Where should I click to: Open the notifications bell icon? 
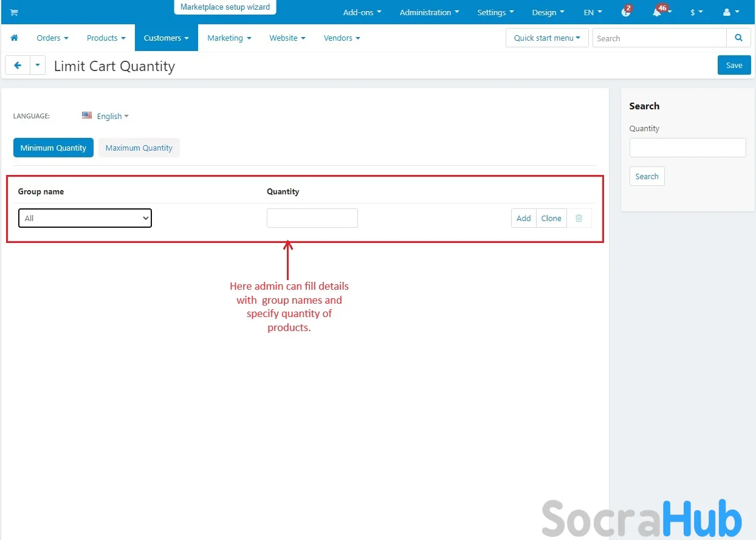point(657,12)
